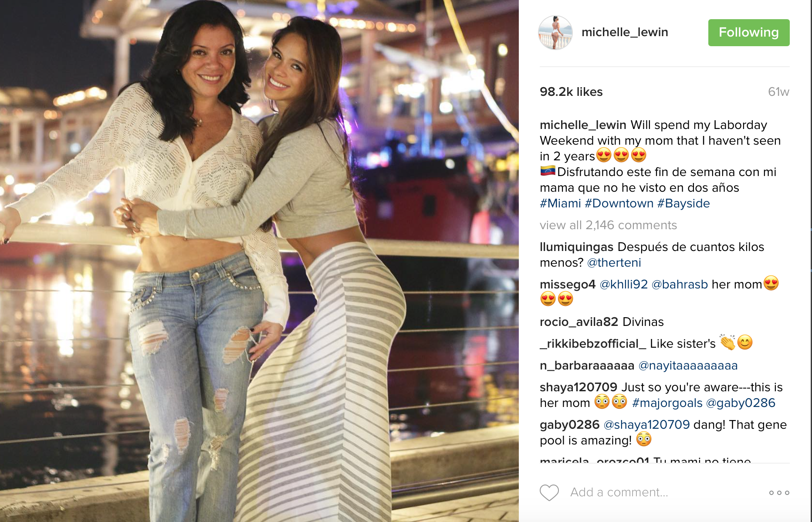
Task: Open the #majorgoals hashtag
Action: pyautogui.click(x=667, y=403)
